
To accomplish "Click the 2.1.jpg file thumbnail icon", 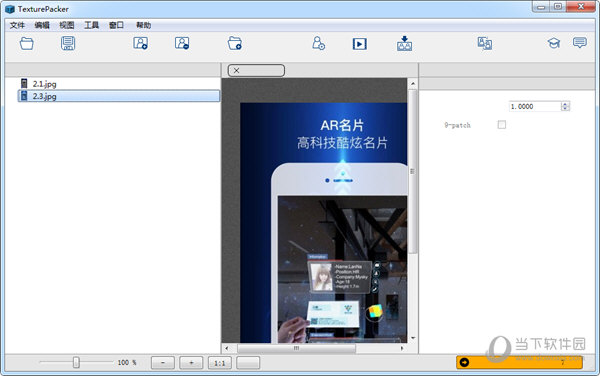I will pyautogui.click(x=24, y=83).
